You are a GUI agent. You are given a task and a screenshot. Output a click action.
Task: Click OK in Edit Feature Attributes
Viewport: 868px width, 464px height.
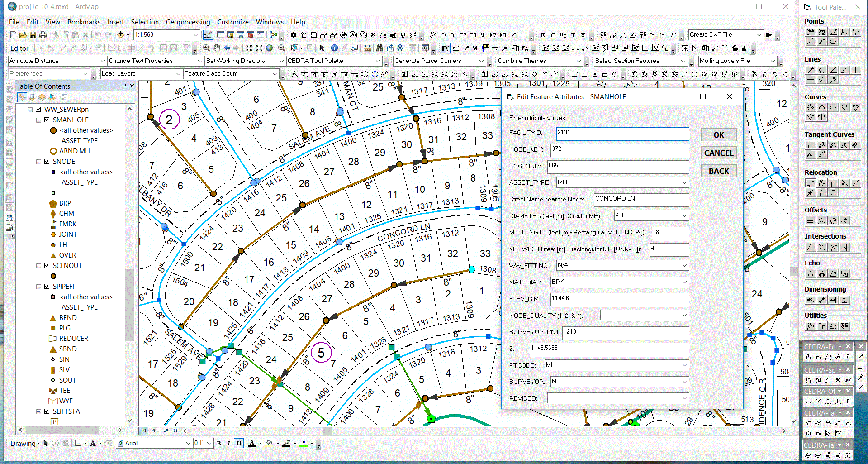point(719,135)
